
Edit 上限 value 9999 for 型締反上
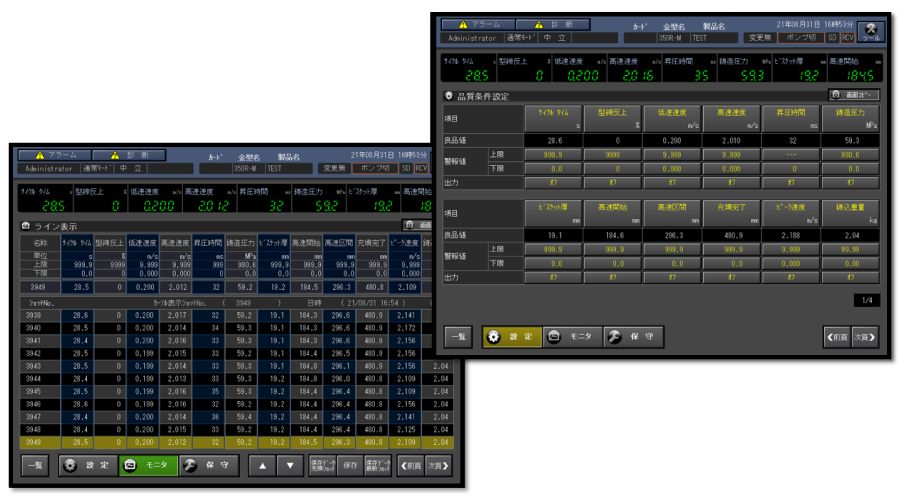coord(612,155)
